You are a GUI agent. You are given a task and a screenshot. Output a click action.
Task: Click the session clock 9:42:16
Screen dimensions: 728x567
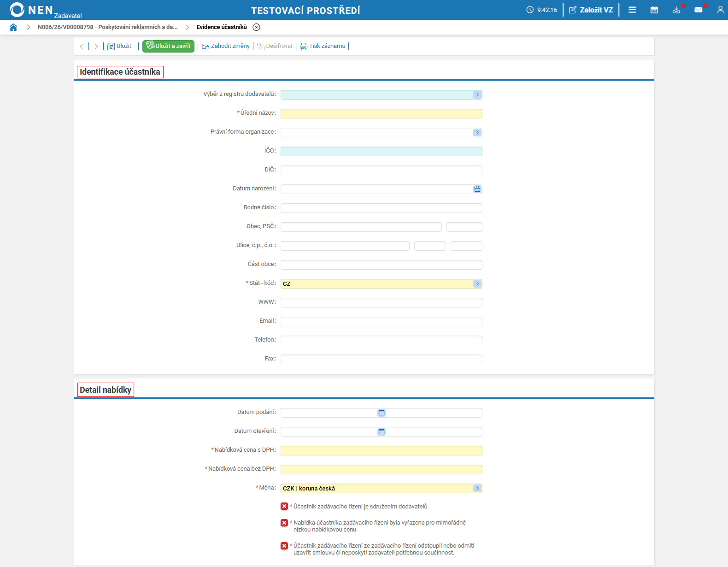point(542,10)
